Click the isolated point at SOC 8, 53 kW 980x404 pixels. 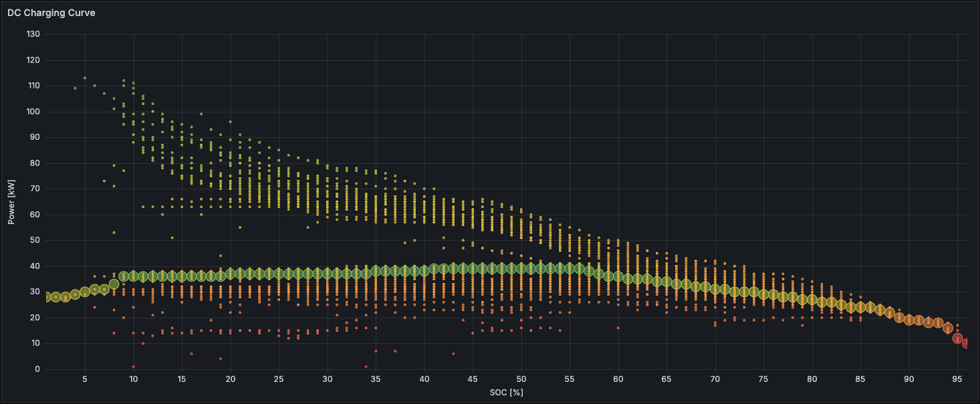tap(114, 233)
